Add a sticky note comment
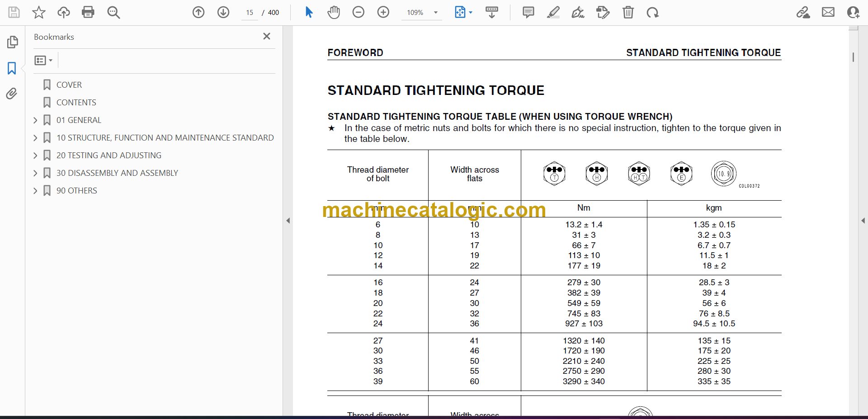 point(528,12)
